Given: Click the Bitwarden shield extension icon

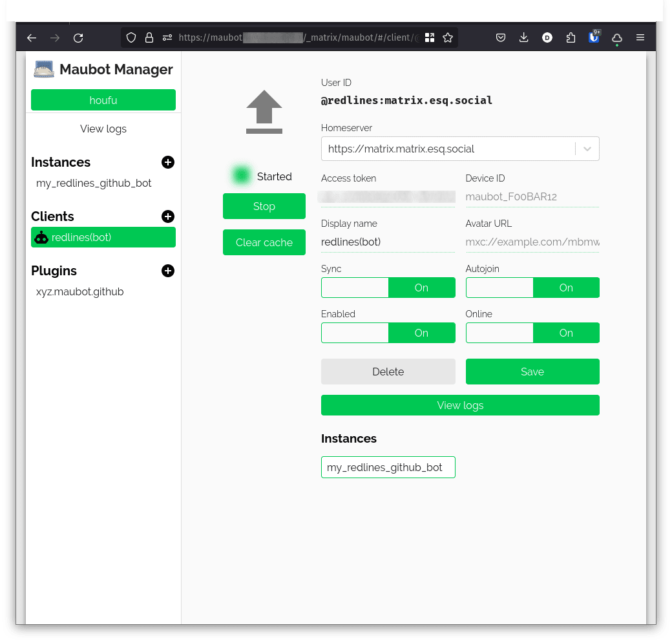Looking at the screenshot, I should pyautogui.click(x=594, y=37).
